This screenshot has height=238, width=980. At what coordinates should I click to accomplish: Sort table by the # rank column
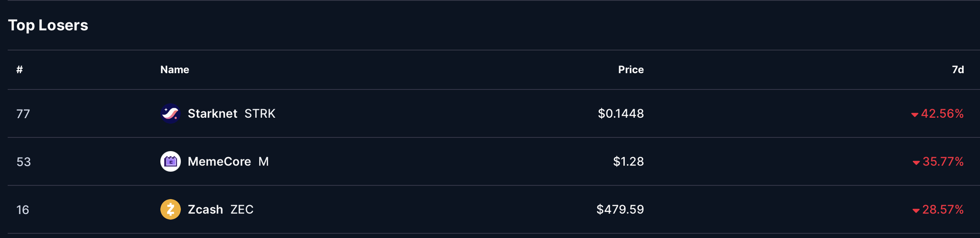click(20, 70)
